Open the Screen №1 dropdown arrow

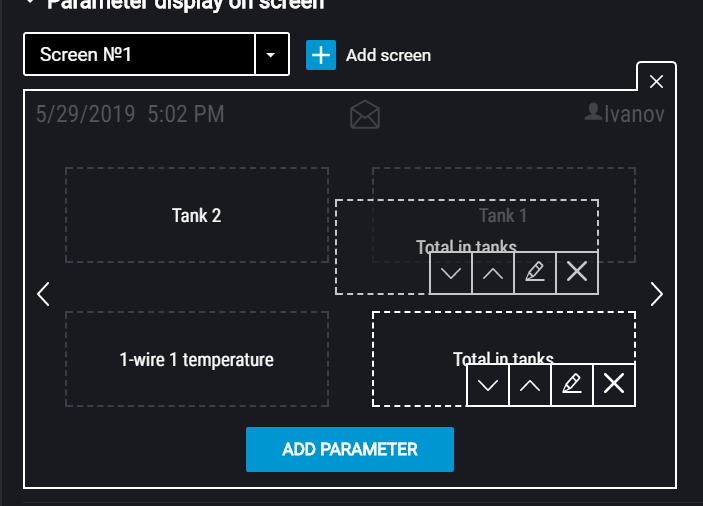point(271,55)
